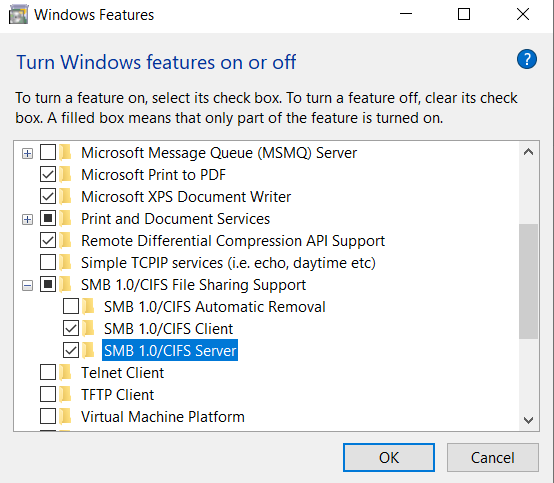The image size is (554, 483).
Task: Uncheck SMB 1.0/CIFS Server checkbox
Action: coord(71,351)
